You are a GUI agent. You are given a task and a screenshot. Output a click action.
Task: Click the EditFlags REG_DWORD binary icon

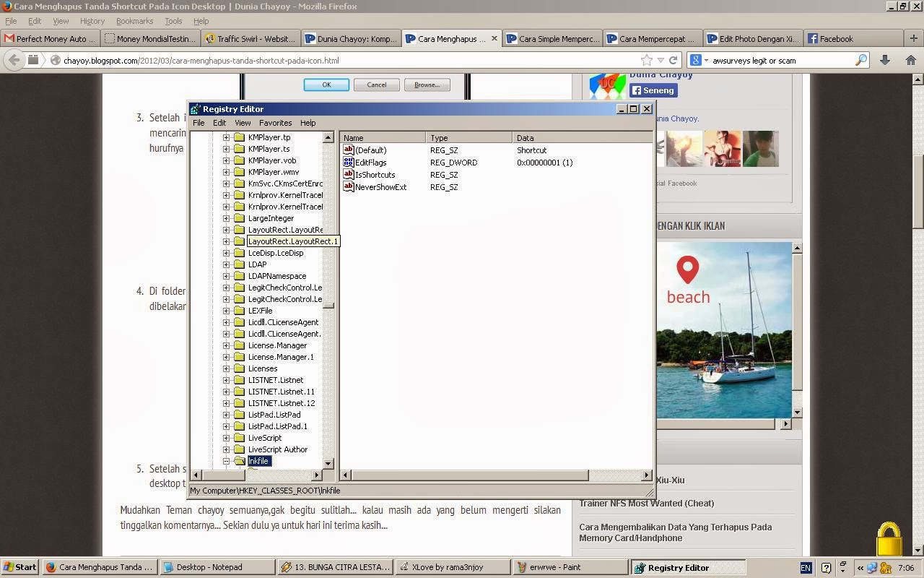point(349,162)
